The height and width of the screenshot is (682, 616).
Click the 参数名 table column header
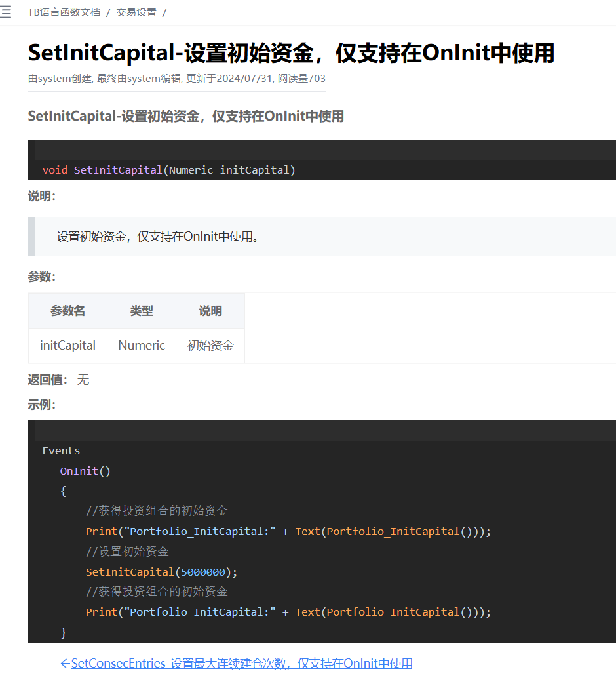67,311
